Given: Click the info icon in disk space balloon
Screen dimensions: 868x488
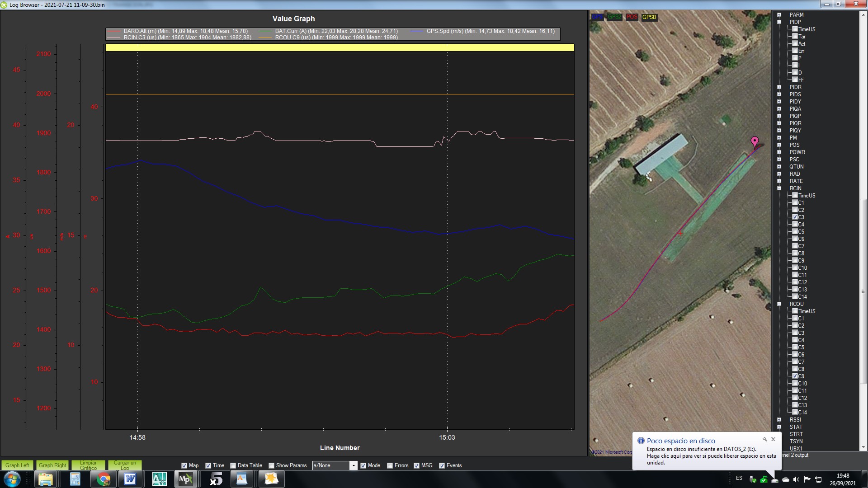Looking at the screenshot, I should tap(641, 441).
